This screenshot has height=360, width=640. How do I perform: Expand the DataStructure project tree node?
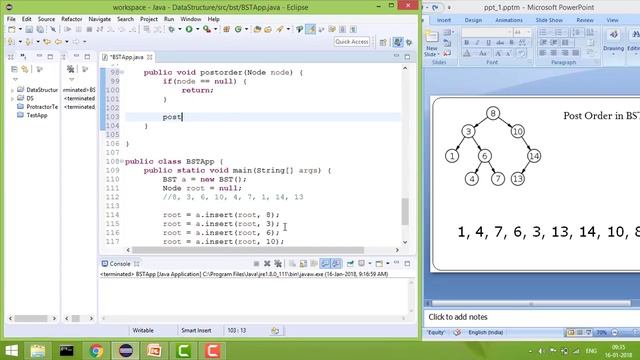pyautogui.click(x=12, y=90)
